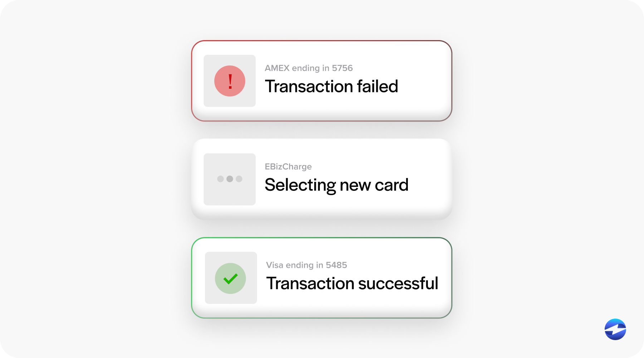The width and height of the screenshot is (644, 358).
Task: Click the "Visa ending in 5485" label
Action: coord(306,265)
